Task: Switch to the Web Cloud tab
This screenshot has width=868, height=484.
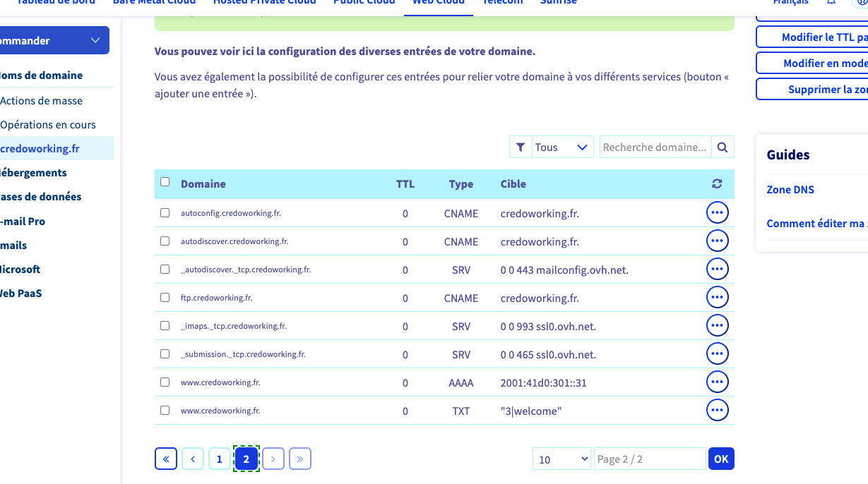Action: click(439, 3)
